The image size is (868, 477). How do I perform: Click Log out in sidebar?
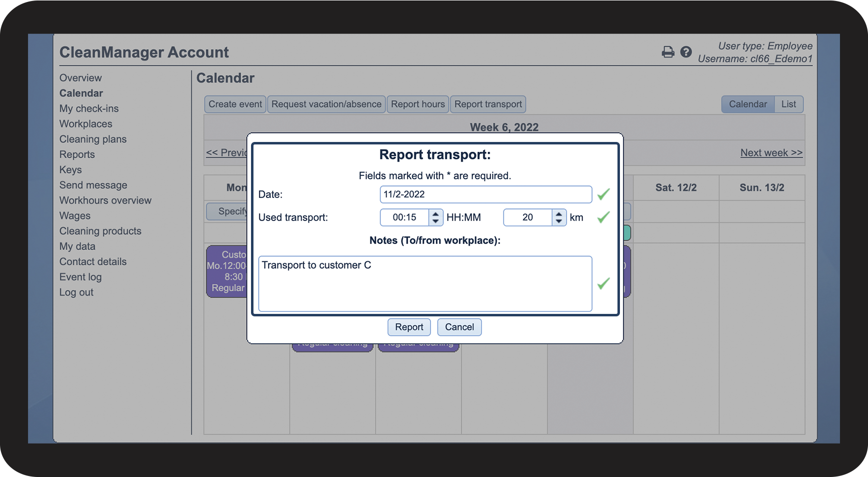(x=76, y=292)
